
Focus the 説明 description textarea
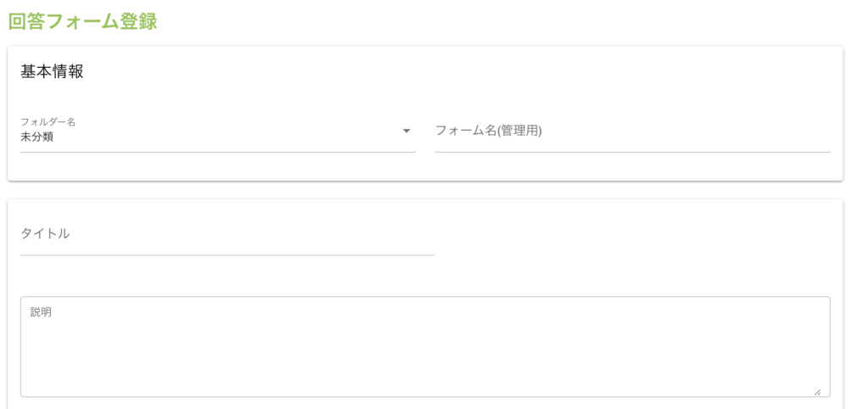[x=425, y=346]
